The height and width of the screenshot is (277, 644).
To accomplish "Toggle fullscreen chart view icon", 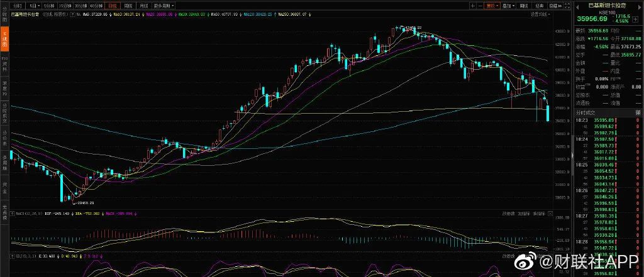I will [x=567, y=6].
